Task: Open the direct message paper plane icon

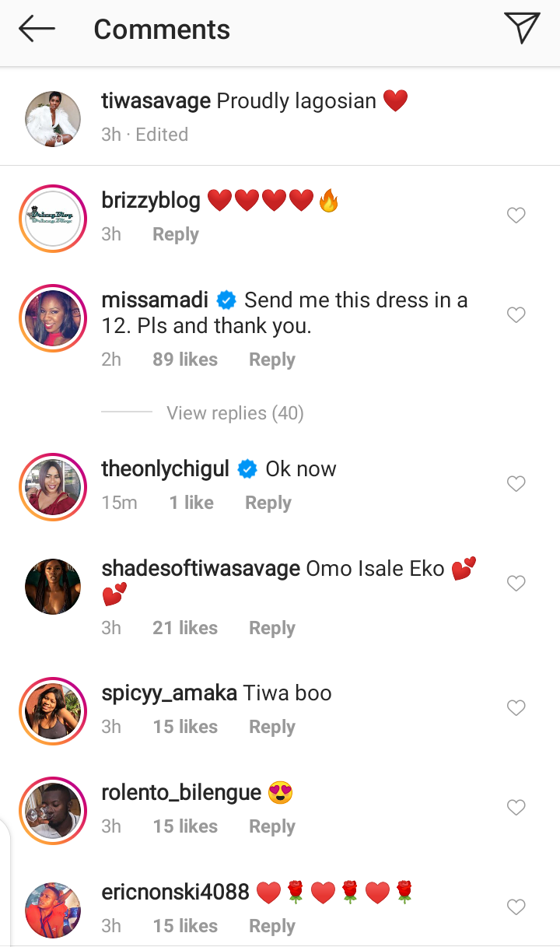Action: [x=521, y=29]
